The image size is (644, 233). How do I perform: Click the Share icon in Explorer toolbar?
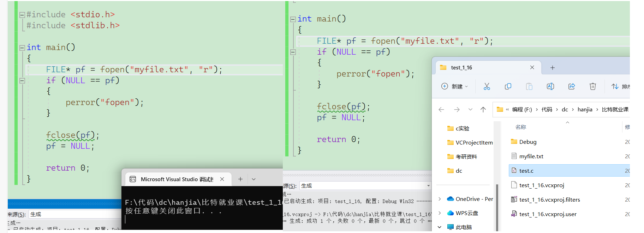coord(571,86)
